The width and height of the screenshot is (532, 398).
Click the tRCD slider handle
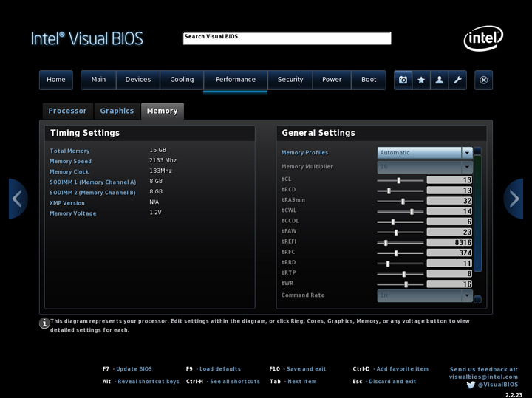(x=389, y=191)
